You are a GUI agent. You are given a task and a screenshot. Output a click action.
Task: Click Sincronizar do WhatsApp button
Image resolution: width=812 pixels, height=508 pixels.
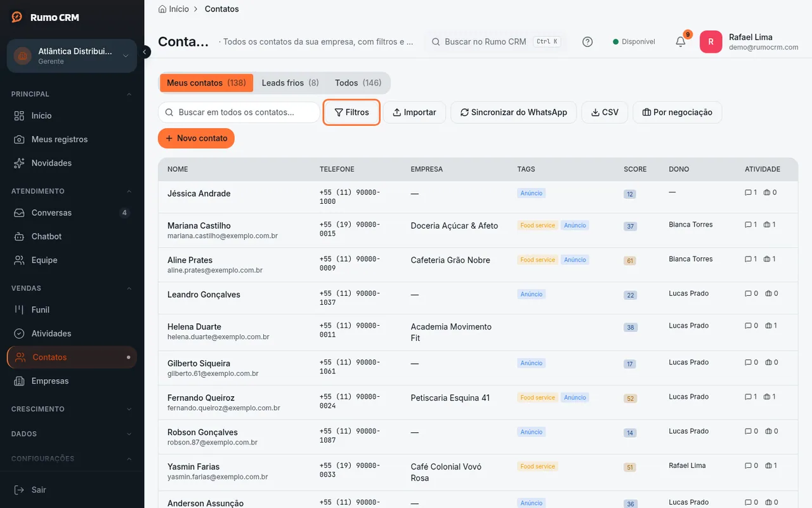pyautogui.click(x=513, y=112)
